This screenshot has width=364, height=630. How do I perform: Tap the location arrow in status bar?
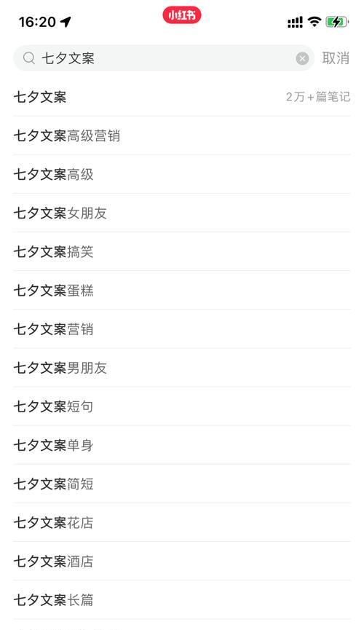(66, 22)
